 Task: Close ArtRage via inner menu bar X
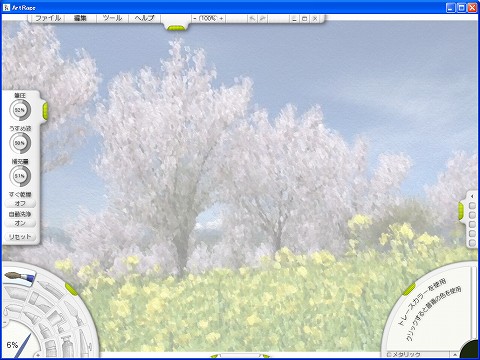315,19
